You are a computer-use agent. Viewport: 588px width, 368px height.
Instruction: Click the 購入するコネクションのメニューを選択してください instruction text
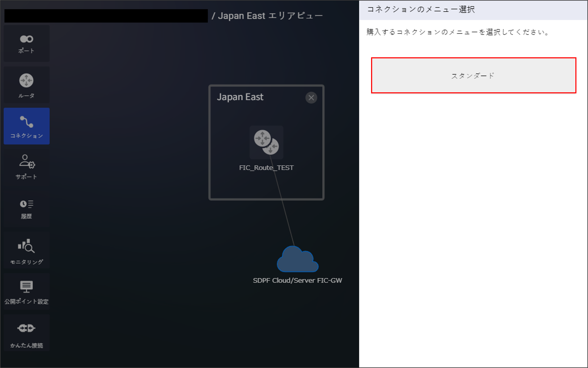458,32
